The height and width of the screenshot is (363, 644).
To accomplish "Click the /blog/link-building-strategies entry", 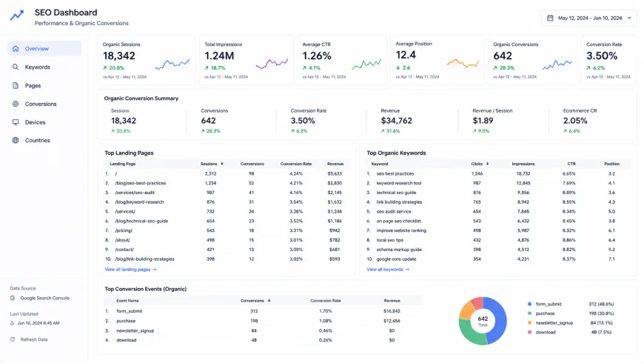I will click(144, 259).
